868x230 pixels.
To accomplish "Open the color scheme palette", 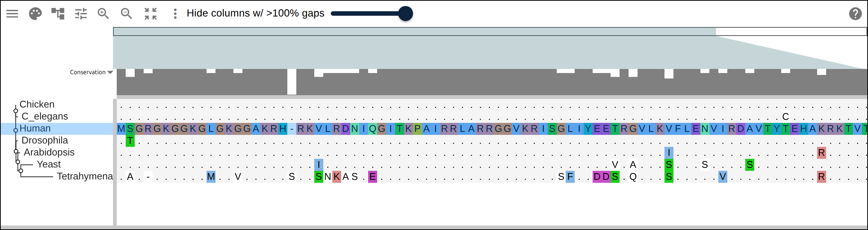I will tap(35, 14).
